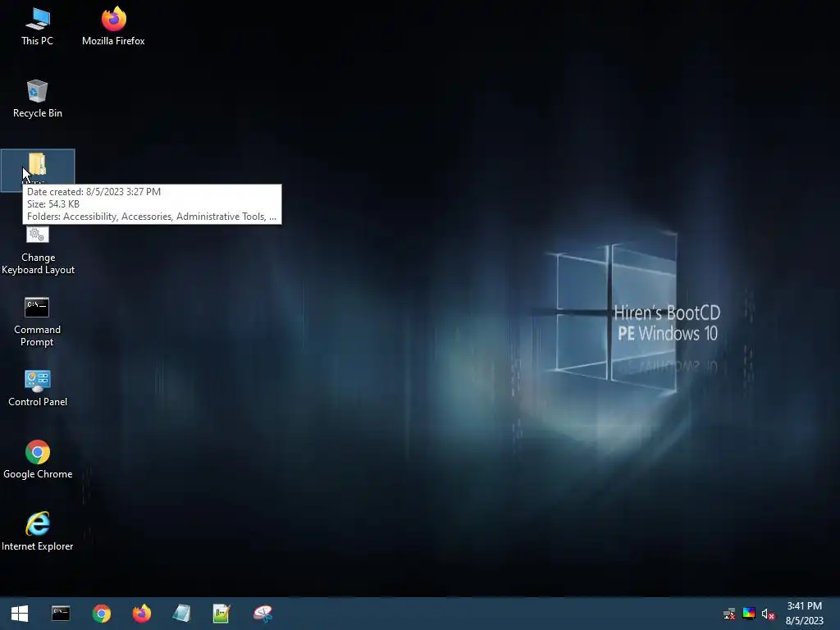Launch Firefox from the taskbar
Screen dimensions: 840x630
pyautogui.click(x=141, y=614)
